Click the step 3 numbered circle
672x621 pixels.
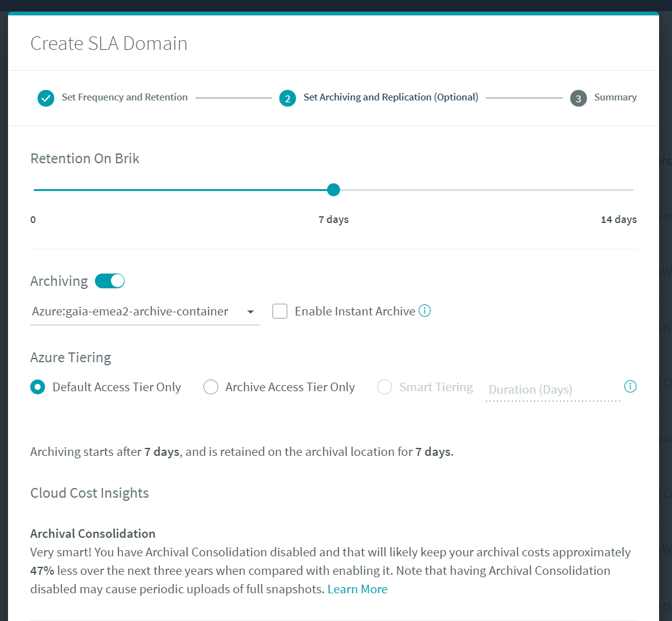tap(578, 98)
